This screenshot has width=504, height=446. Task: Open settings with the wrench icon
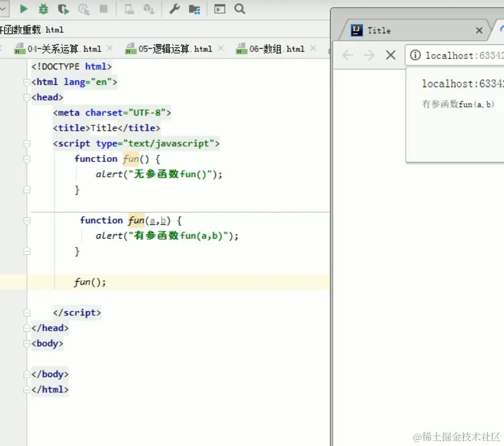(x=175, y=9)
